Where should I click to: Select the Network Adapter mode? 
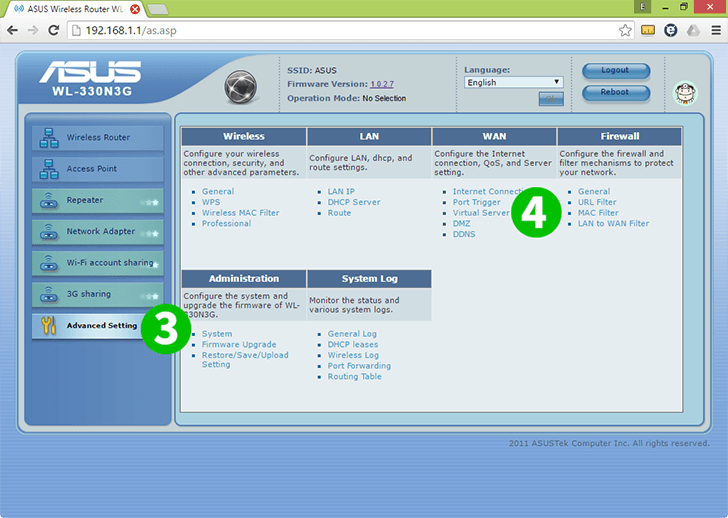click(x=98, y=232)
